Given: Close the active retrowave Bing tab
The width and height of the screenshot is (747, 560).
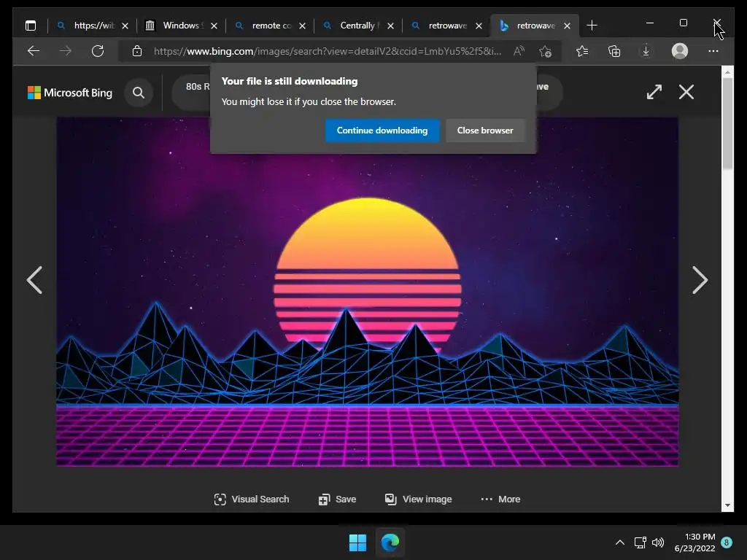Looking at the screenshot, I should [x=568, y=26].
